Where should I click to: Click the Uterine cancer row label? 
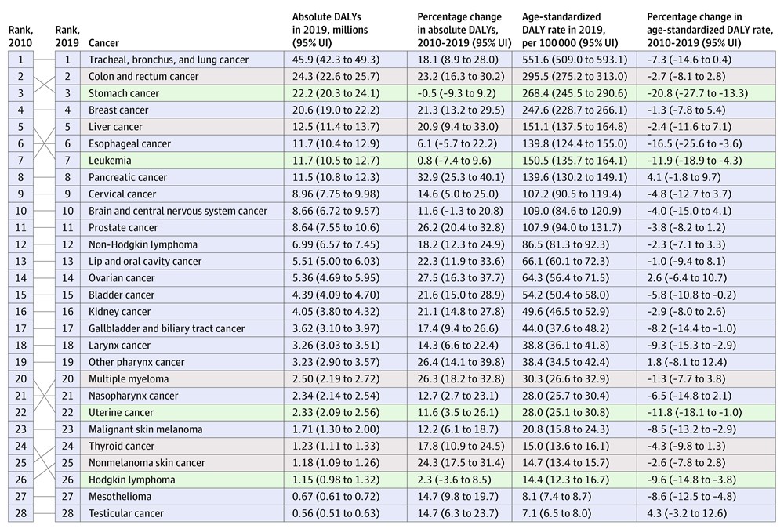[x=121, y=413]
